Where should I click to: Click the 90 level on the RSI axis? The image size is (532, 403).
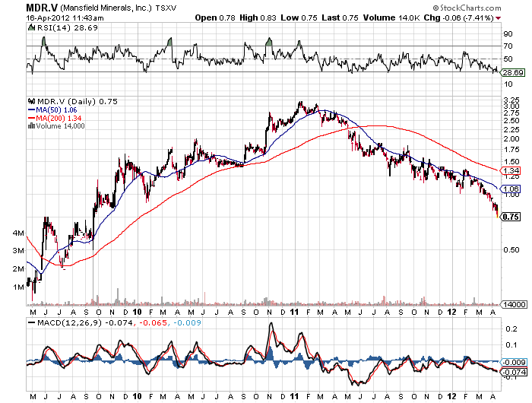[508, 33]
